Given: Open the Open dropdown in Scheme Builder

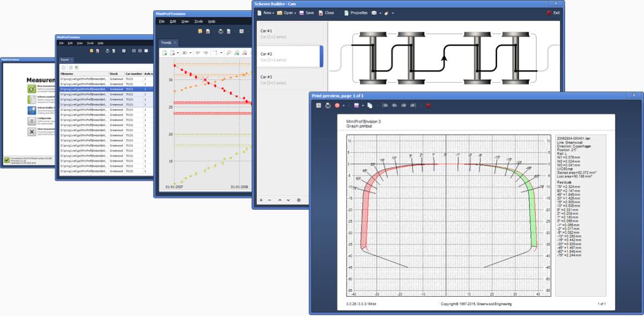Looking at the screenshot, I should point(295,13).
